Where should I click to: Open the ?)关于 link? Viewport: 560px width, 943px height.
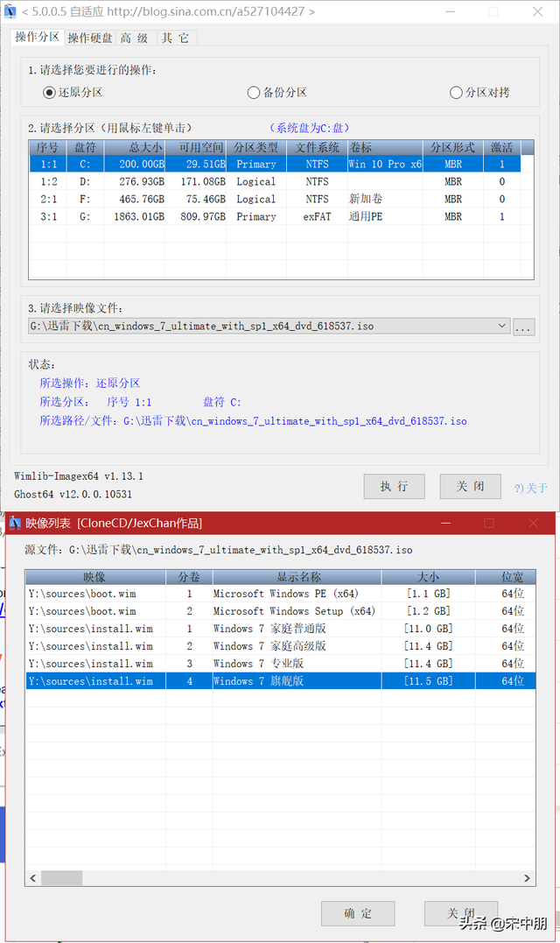coord(530,488)
